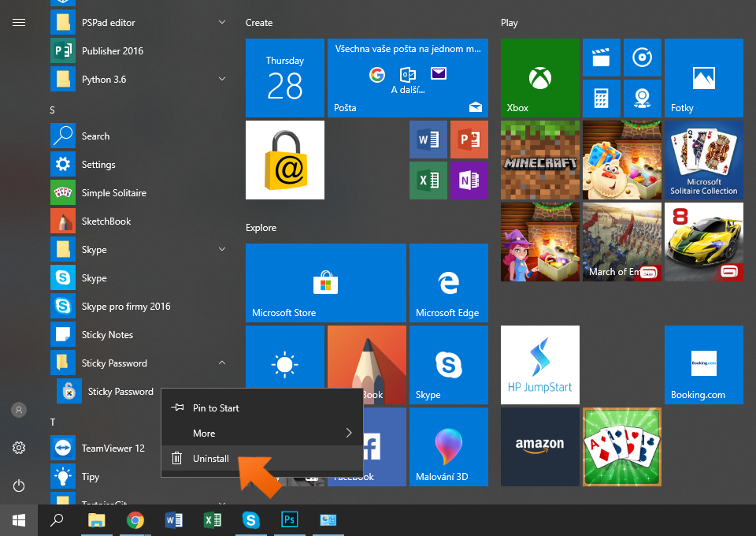Viewport: 756px width, 536px height.
Task: Open the green playing cards tile
Action: tap(622, 447)
